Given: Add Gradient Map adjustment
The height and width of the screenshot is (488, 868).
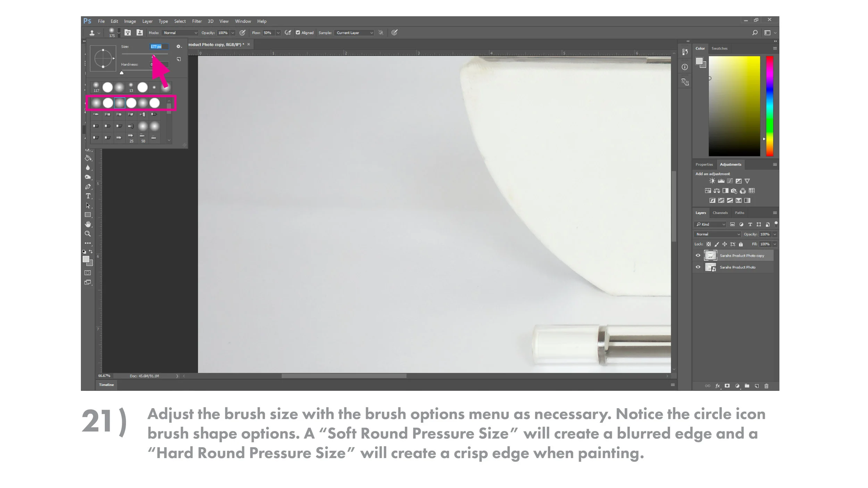Looking at the screenshot, I should click(747, 201).
